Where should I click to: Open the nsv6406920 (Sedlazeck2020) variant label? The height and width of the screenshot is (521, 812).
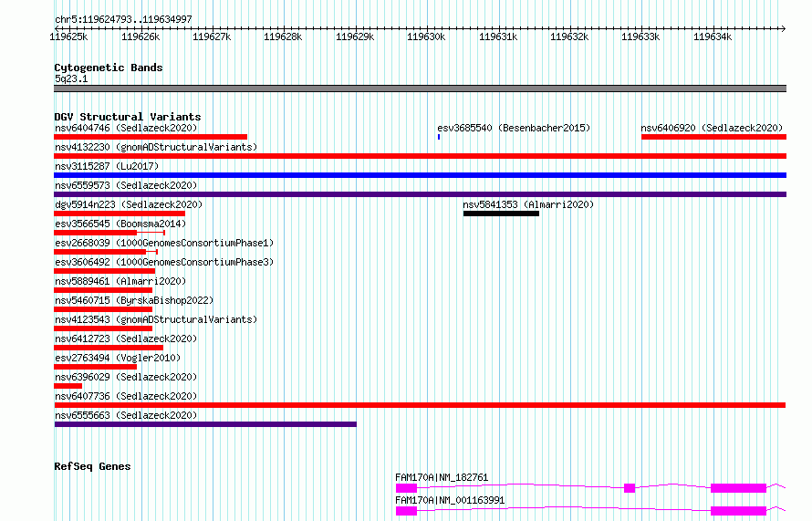(712, 128)
